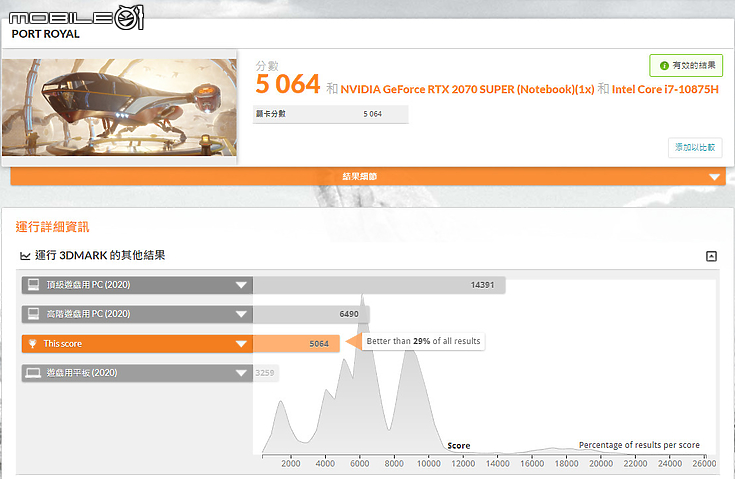The height and width of the screenshot is (479, 735).
Task: Expand the orange result details bar
Action: click(x=368, y=176)
